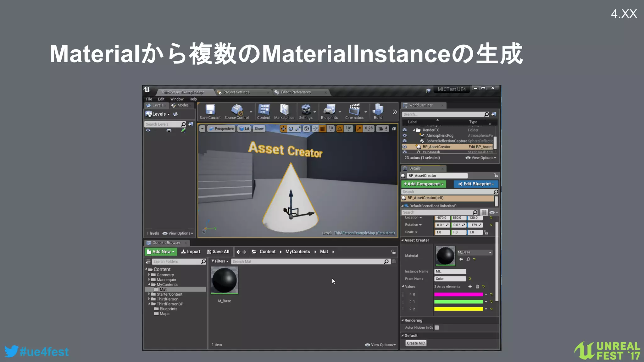Expand the StarterContent folder
The width and height of the screenshot is (644, 362).
[149, 294]
